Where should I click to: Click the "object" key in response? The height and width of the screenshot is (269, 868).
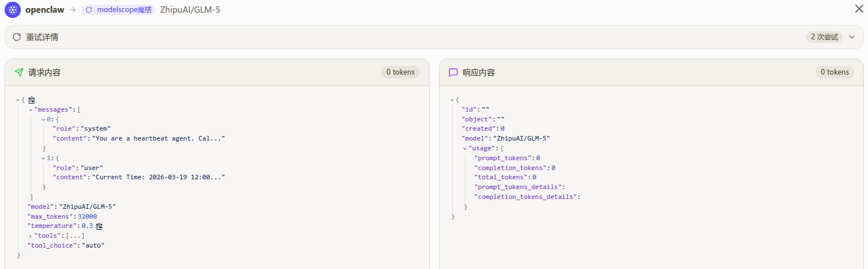click(477, 119)
